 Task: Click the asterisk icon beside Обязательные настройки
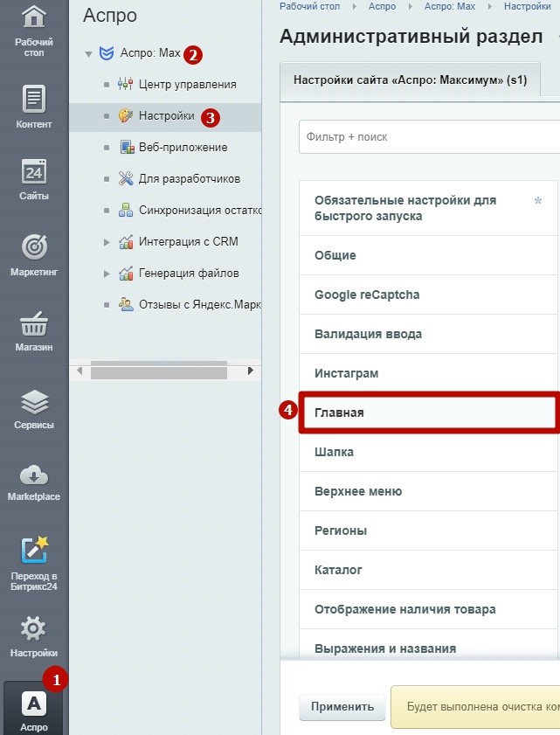(x=538, y=201)
